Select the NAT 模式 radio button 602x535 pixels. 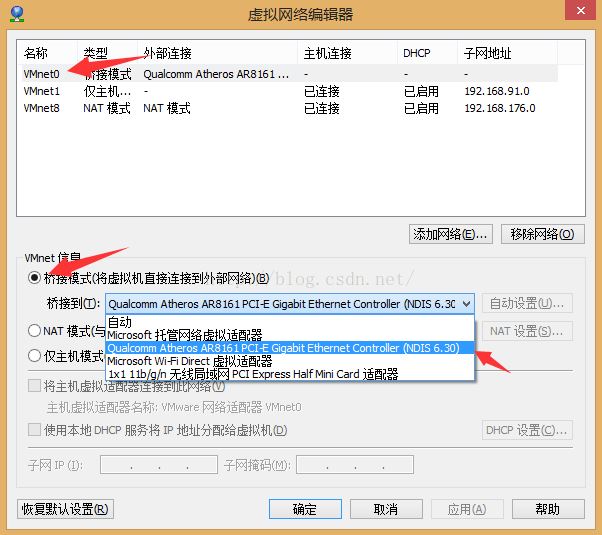(x=34, y=330)
